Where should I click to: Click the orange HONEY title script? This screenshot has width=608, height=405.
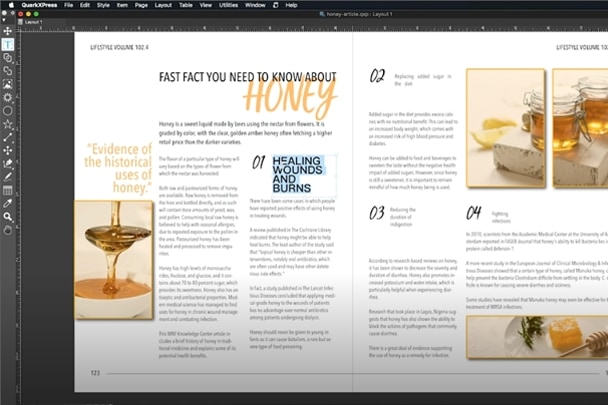(290, 98)
